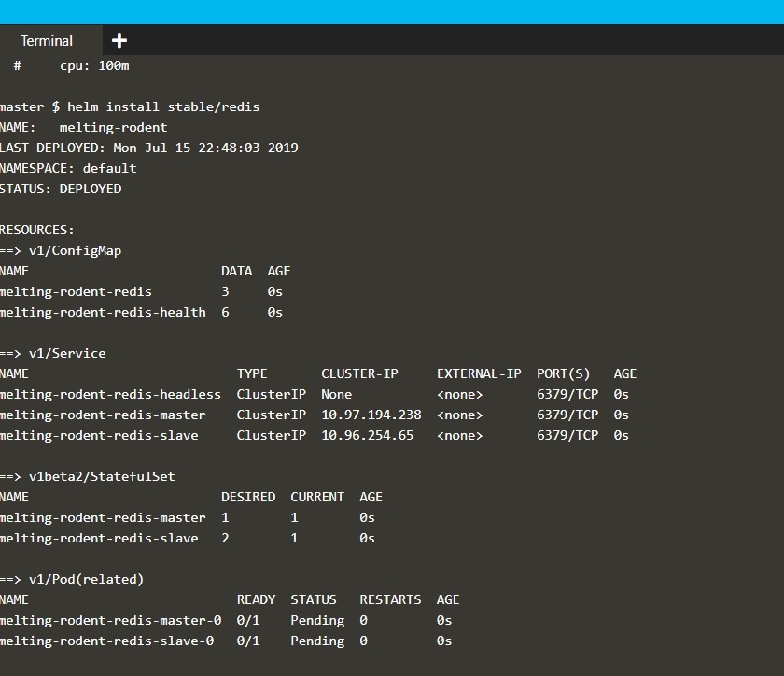Click the 'melting-rodent-redis-headless' service name
The width and height of the screenshot is (784, 676).
pos(110,394)
